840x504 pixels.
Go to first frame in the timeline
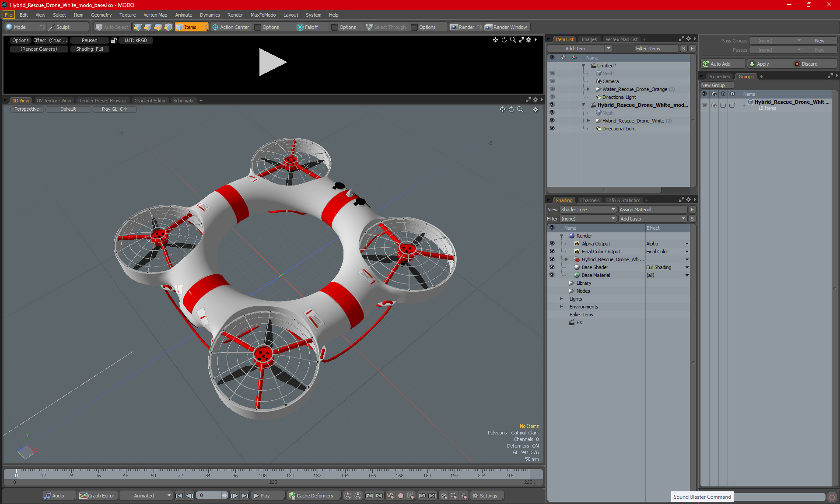(179, 496)
